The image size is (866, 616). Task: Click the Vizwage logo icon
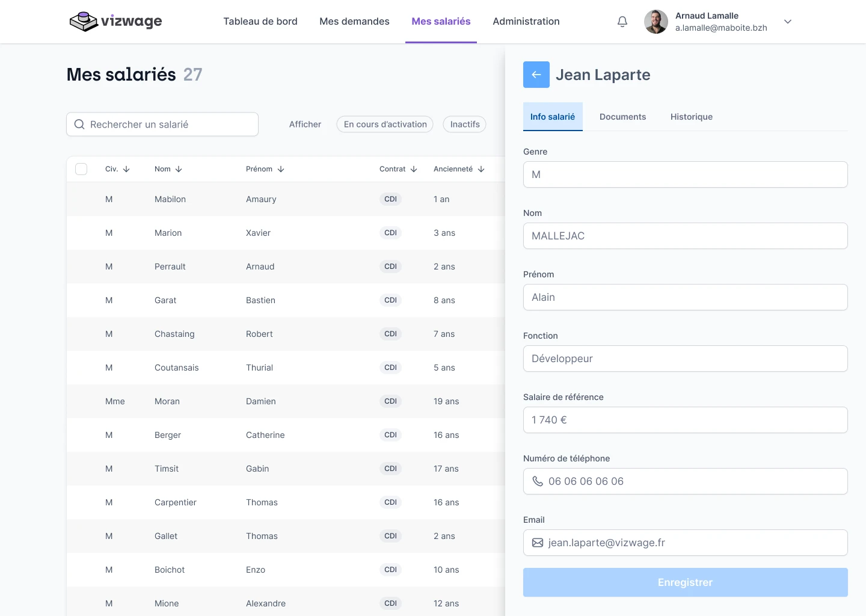[83, 22]
